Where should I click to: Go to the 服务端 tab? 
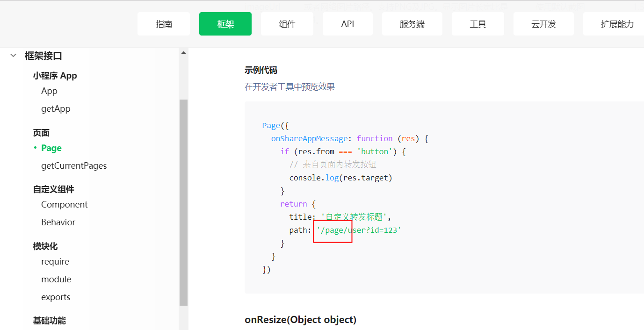[x=412, y=24]
